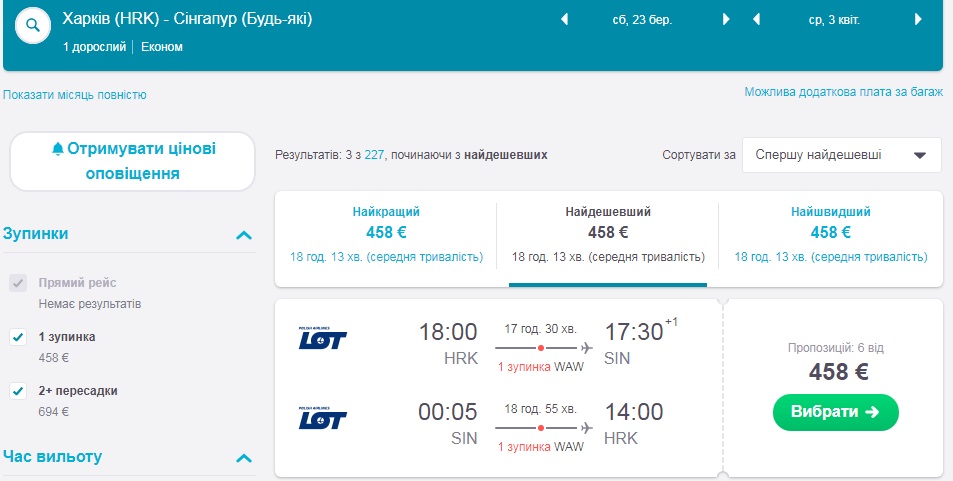
Task: Switch to the Найкращий tab
Action: click(x=386, y=234)
